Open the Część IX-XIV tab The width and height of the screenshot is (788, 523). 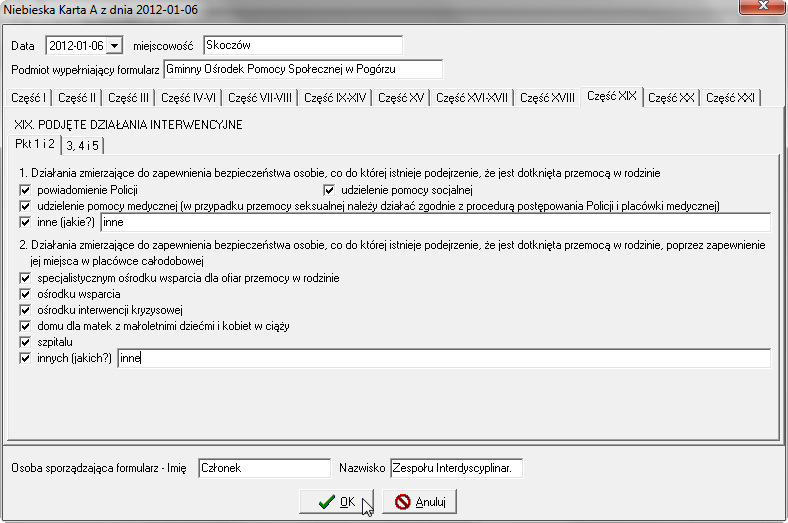(335, 97)
